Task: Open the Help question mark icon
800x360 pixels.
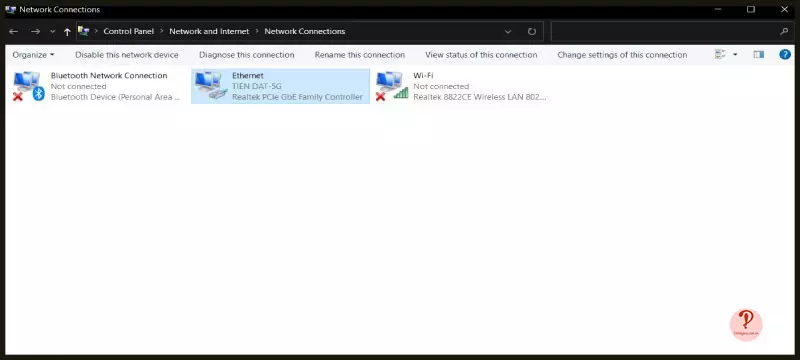Action: point(785,55)
